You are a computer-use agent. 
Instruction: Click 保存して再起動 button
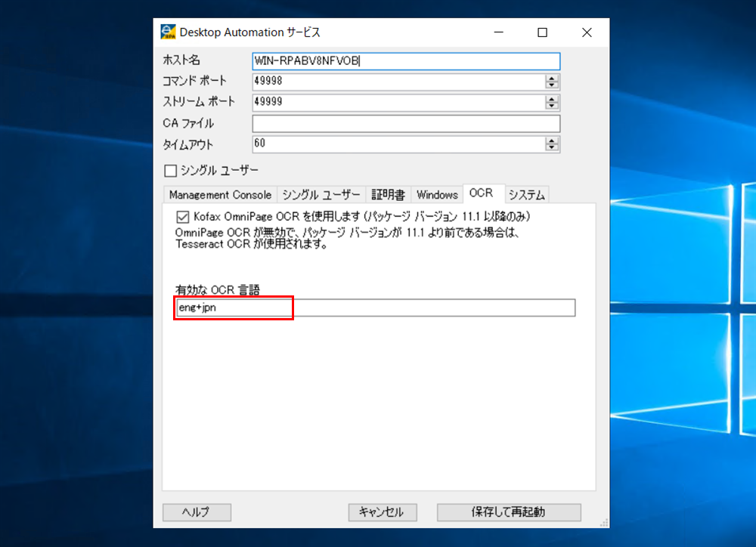[509, 511]
